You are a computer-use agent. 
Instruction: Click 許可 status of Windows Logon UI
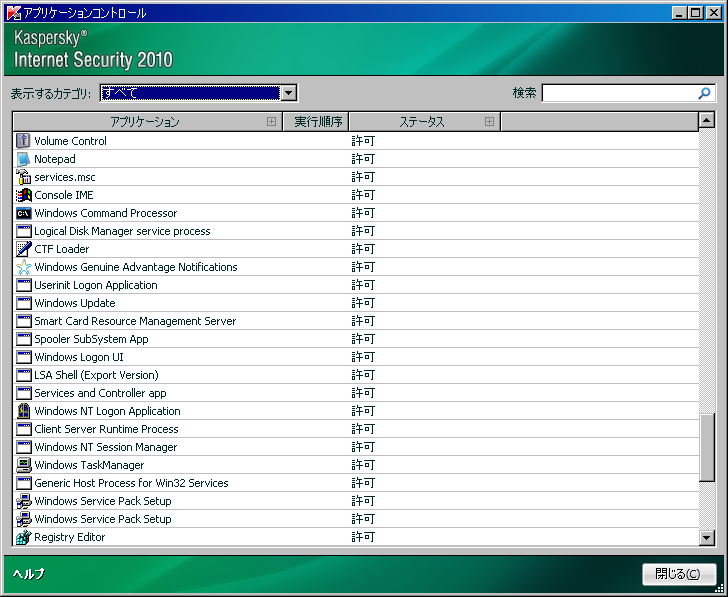pos(363,357)
